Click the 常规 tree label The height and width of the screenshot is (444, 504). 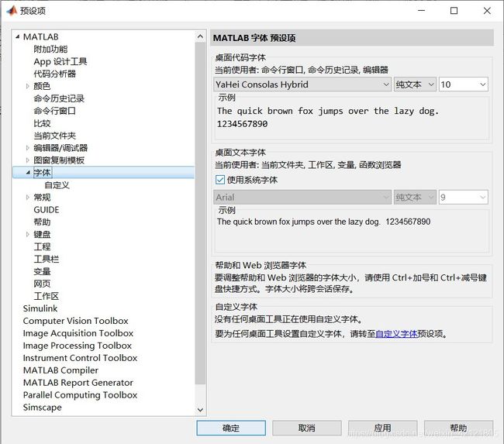(x=42, y=198)
